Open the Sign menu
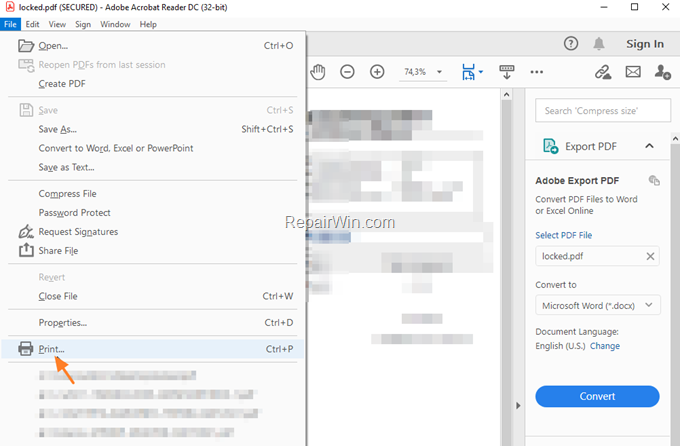The image size is (680, 446). point(83,24)
